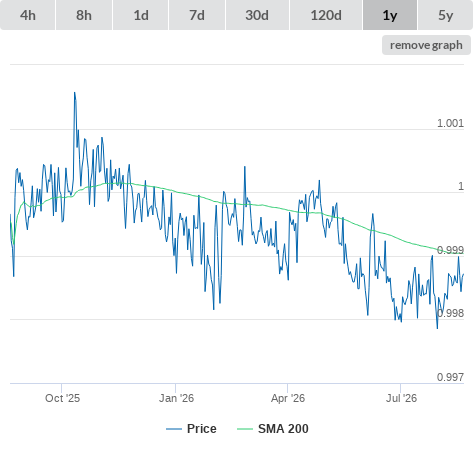Image resolution: width=474 pixels, height=455 pixels.
Task: Select the 30d range tab
Action: (257, 15)
